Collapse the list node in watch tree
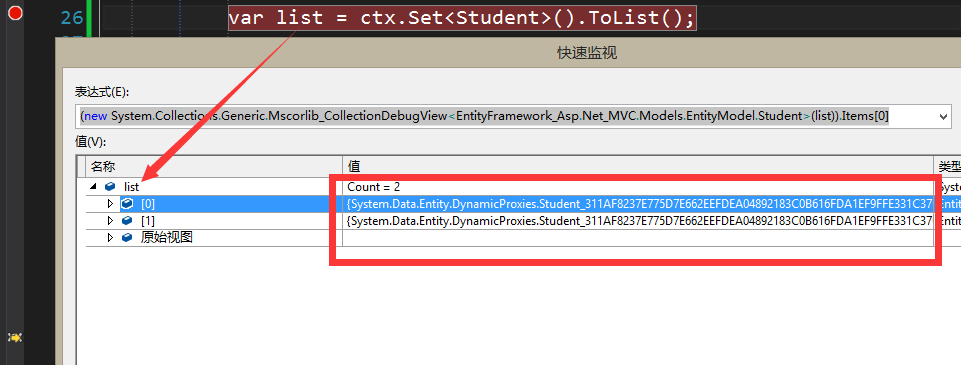Image resolution: width=961 pixels, height=365 pixels. coord(94,187)
